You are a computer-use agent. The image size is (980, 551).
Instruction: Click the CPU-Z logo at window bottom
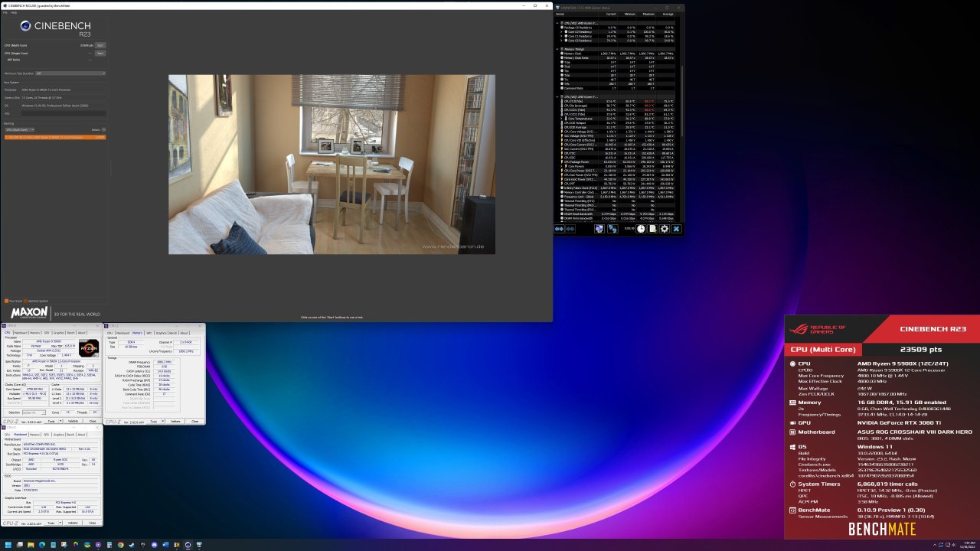[x=10, y=420]
